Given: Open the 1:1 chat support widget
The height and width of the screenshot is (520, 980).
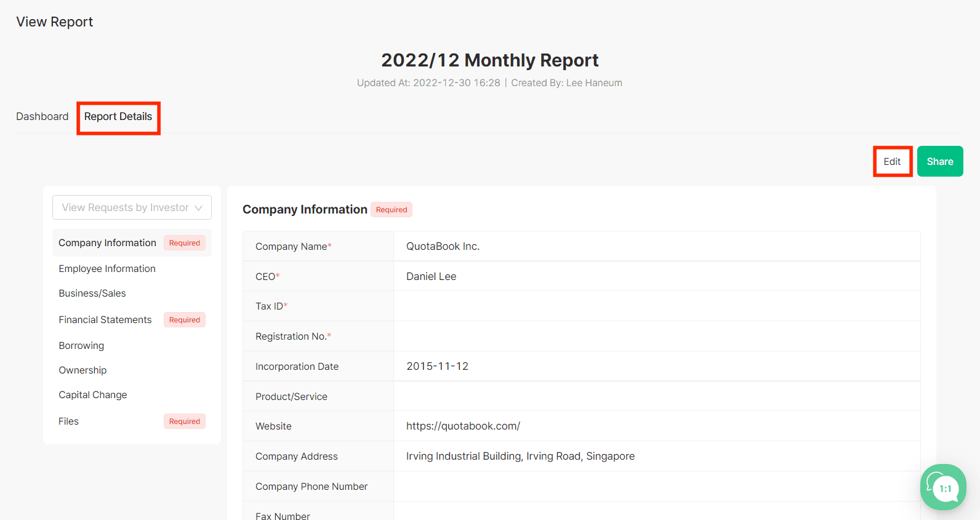Looking at the screenshot, I should pos(943,487).
